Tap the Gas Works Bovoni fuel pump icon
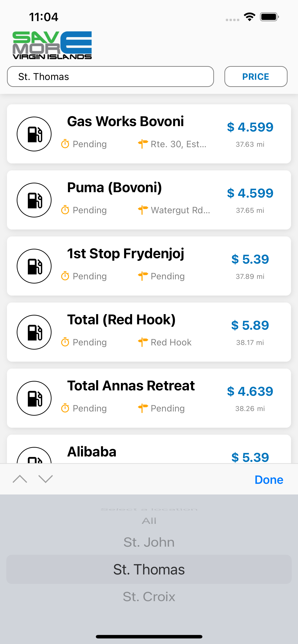The width and height of the screenshot is (298, 644). (34, 134)
